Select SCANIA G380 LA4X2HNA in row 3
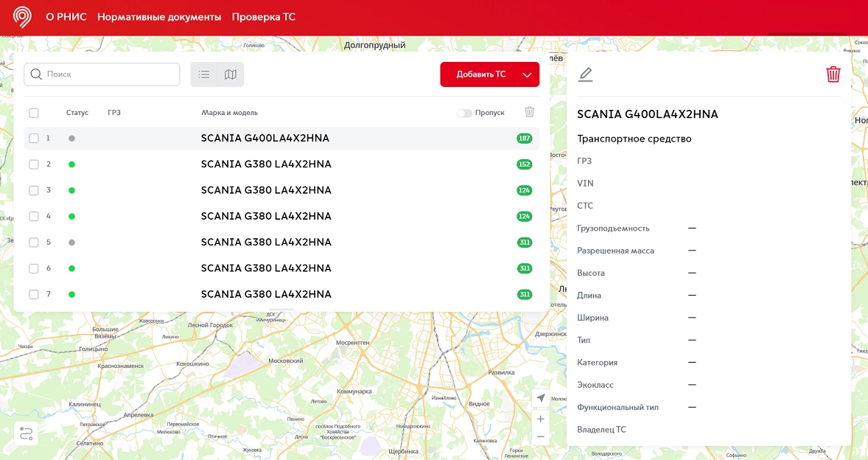868x460 pixels. [x=266, y=190]
